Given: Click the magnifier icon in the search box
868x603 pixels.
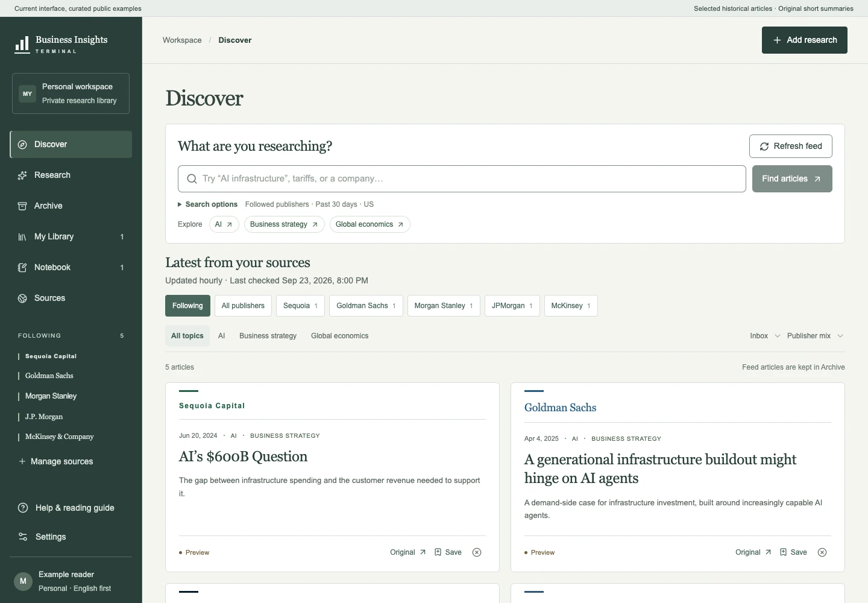Looking at the screenshot, I should click(192, 179).
